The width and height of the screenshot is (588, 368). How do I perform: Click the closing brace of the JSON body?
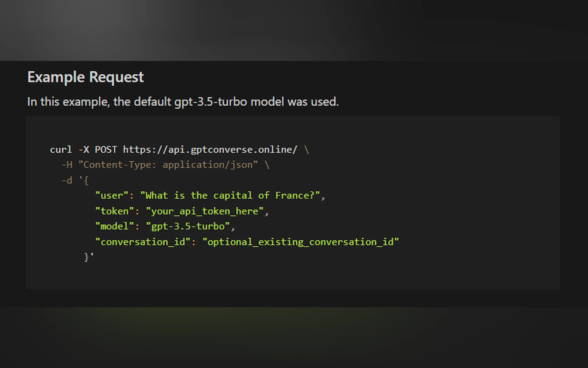(x=86, y=257)
